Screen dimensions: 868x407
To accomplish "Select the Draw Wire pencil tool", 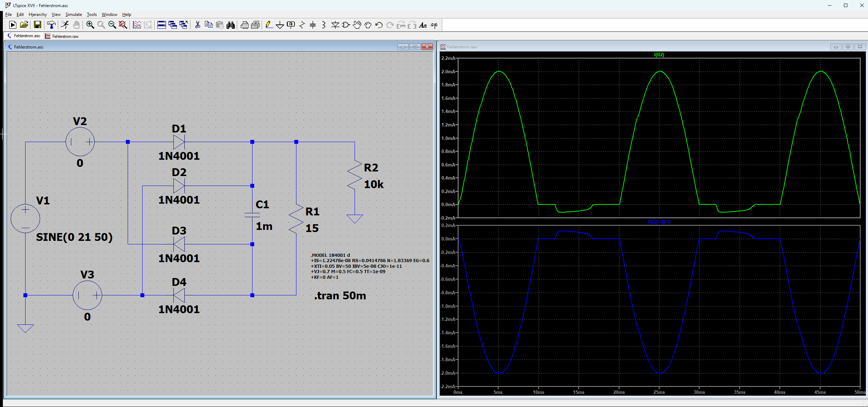I will coord(269,25).
